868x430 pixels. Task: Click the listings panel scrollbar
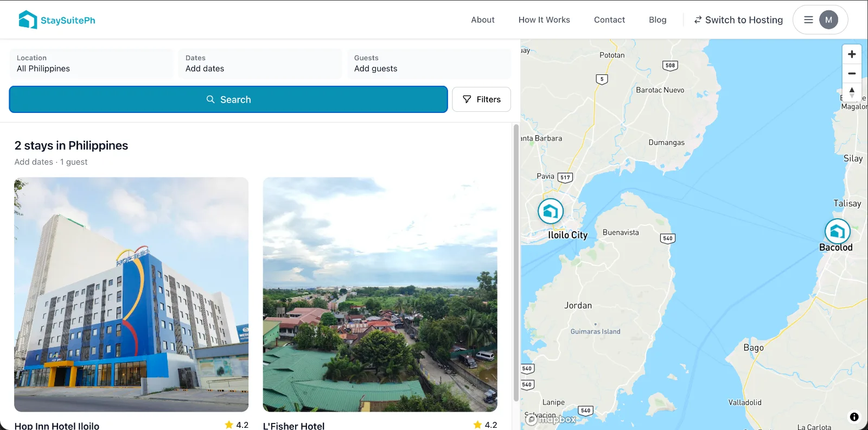[516, 263]
